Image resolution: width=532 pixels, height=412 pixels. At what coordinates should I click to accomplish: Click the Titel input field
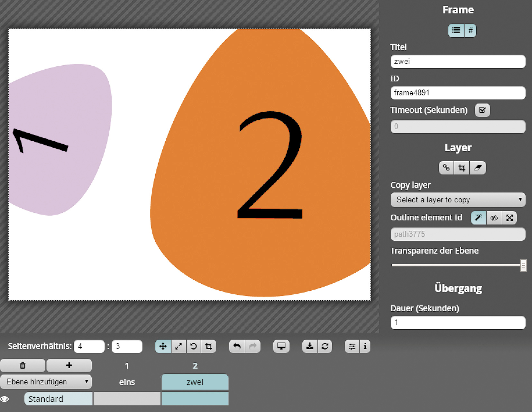(x=458, y=61)
